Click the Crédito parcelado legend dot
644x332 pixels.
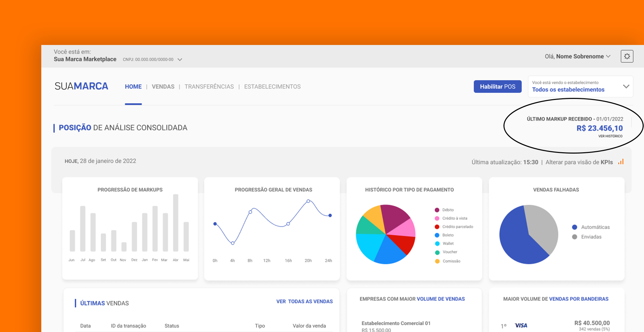pos(437,227)
